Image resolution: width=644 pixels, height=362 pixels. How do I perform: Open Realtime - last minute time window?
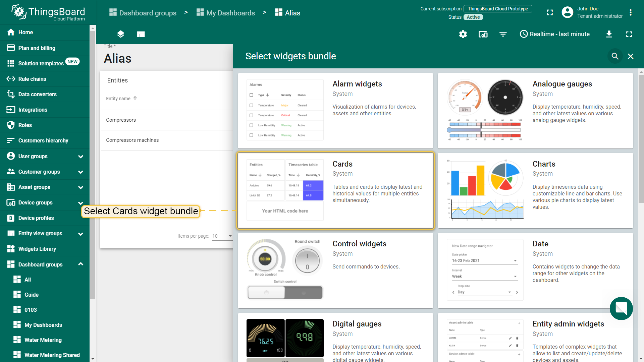pyautogui.click(x=555, y=34)
